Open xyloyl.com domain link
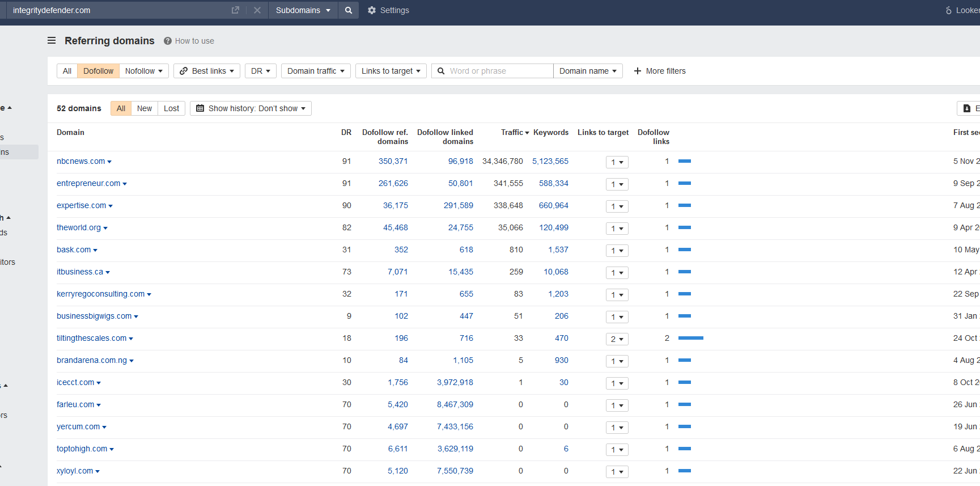The width and height of the screenshot is (980, 486). (x=75, y=471)
